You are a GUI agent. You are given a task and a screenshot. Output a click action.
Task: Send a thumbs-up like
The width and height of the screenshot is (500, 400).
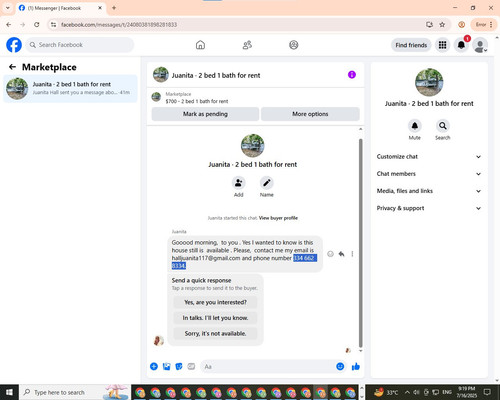click(356, 367)
